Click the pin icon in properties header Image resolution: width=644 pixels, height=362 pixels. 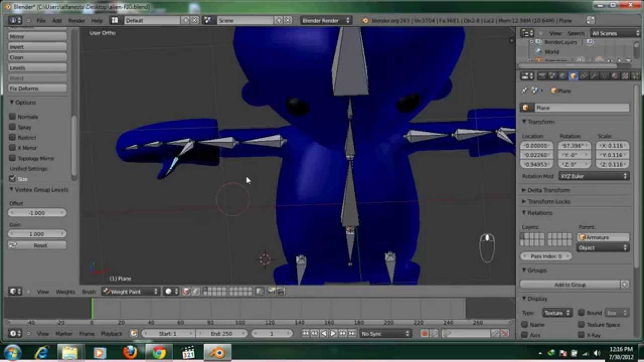[525, 90]
